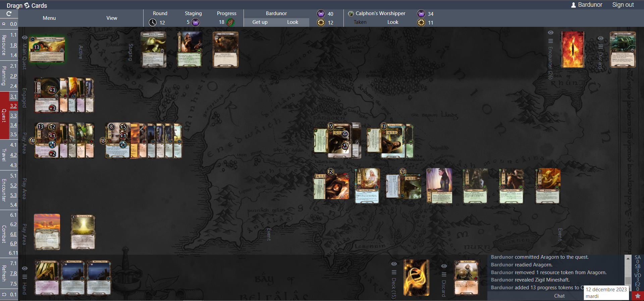Viewport: 644px width, 301px height.
Task: Select the Encounter phase tab
Action: point(4,190)
